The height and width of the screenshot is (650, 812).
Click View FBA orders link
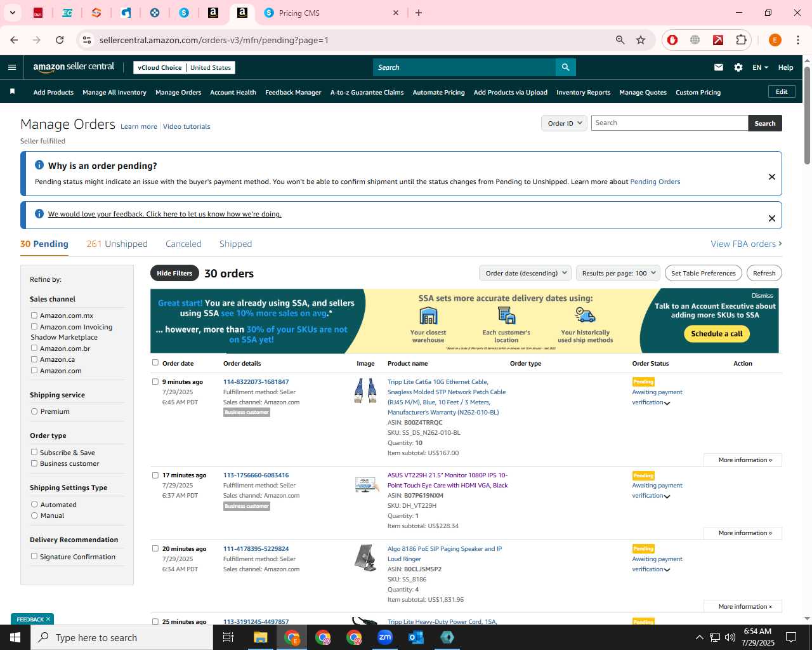[746, 244]
